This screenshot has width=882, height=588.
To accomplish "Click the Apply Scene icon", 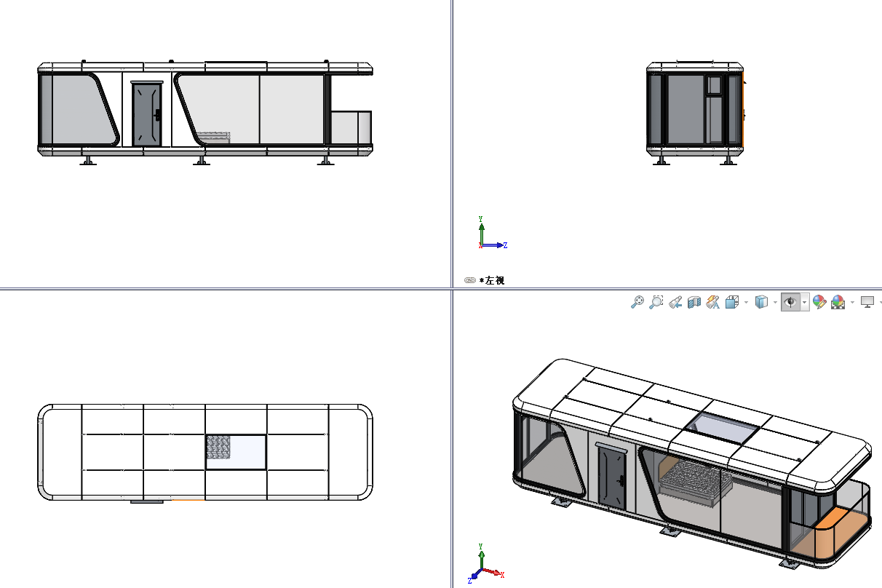I will 838,302.
